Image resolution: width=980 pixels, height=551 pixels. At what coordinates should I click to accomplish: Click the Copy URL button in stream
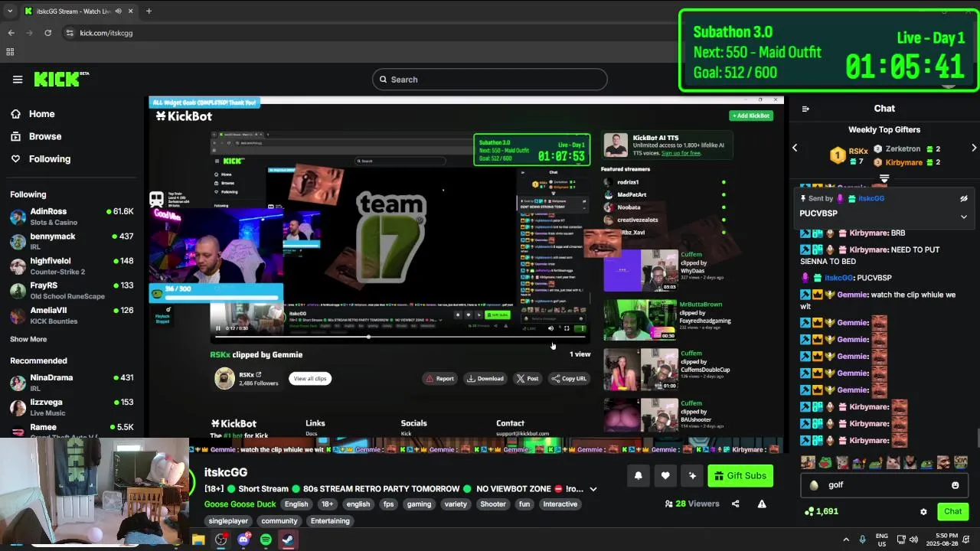(570, 379)
